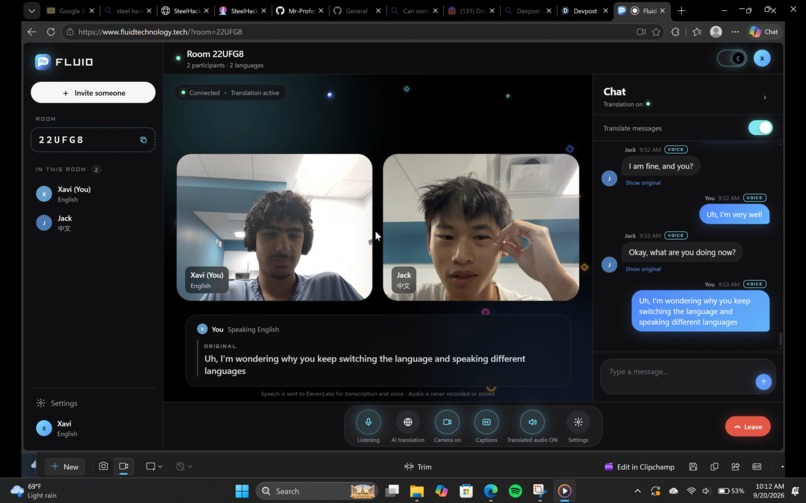Open Spotify from the taskbar

pos(515,491)
